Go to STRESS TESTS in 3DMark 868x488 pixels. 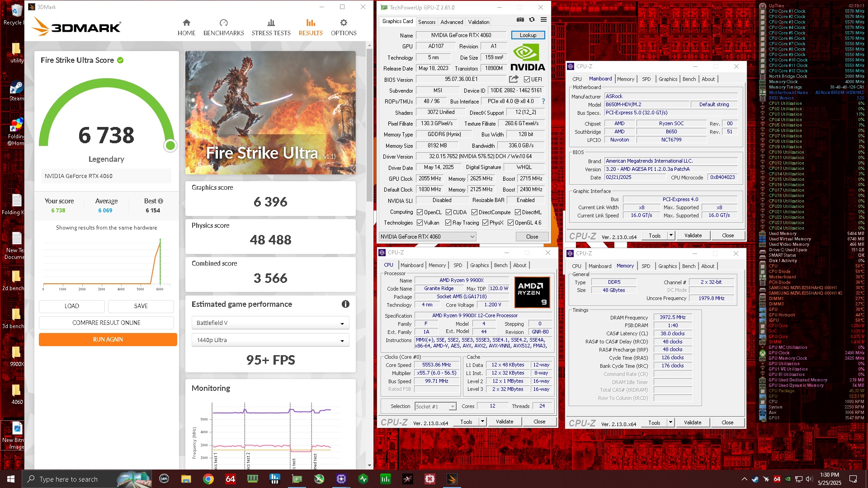point(271,28)
